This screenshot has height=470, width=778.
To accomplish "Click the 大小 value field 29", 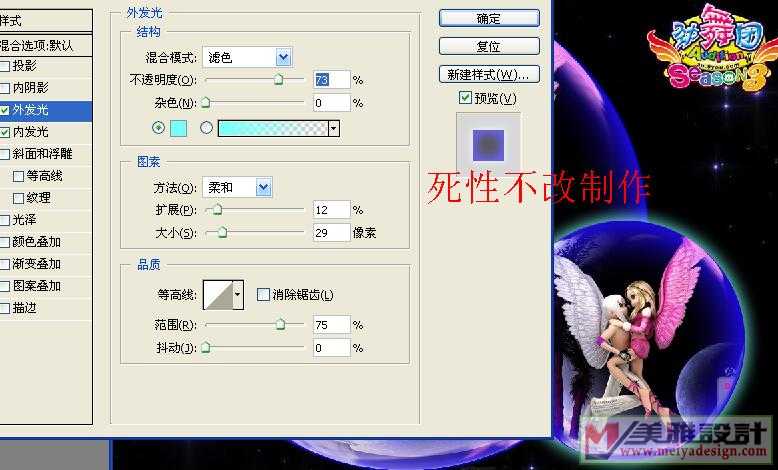I will click(x=331, y=232).
